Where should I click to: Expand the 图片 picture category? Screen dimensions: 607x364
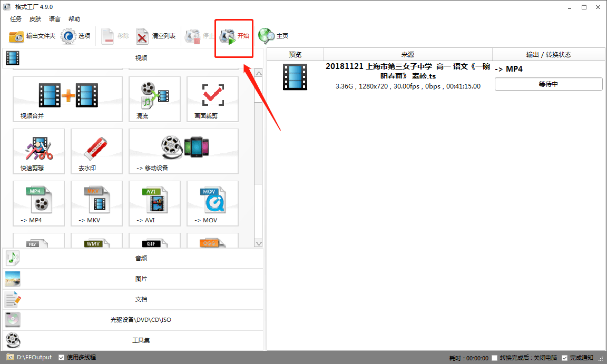[x=133, y=279]
